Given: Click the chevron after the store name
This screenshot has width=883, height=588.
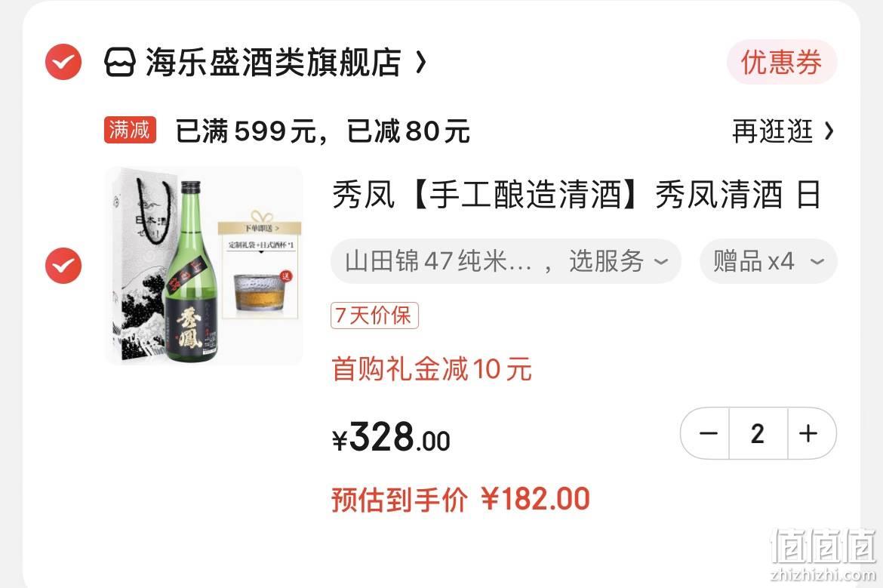Looking at the screenshot, I should click(420, 62).
